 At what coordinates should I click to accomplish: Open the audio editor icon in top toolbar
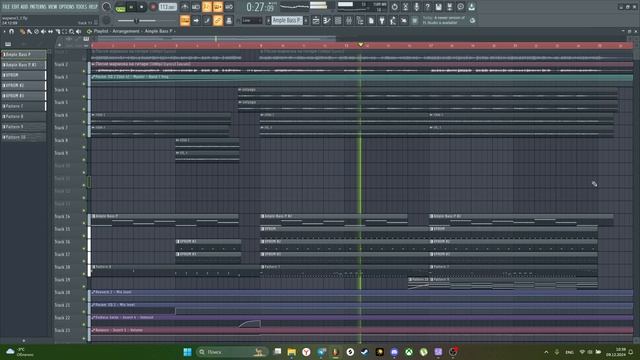click(405, 7)
